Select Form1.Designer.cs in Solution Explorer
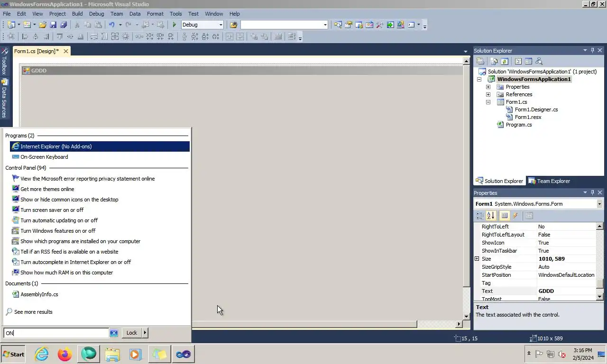The image size is (607, 364). 536,109
